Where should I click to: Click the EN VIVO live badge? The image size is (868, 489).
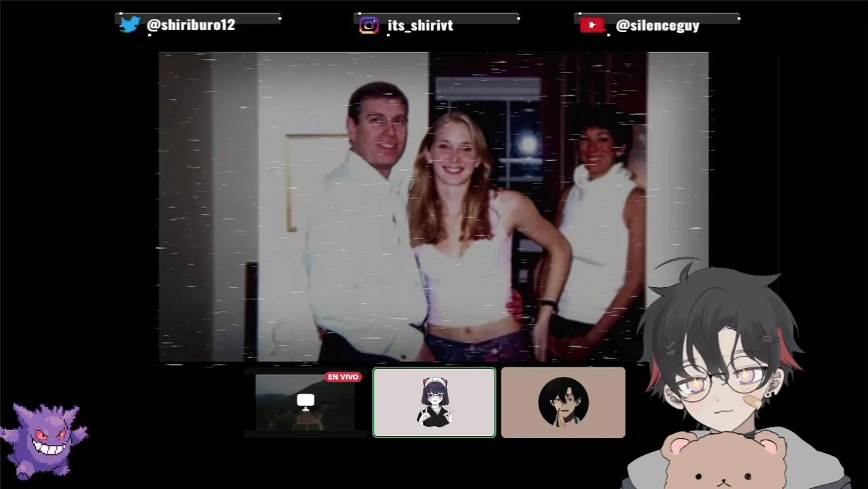[x=343, y=377]
